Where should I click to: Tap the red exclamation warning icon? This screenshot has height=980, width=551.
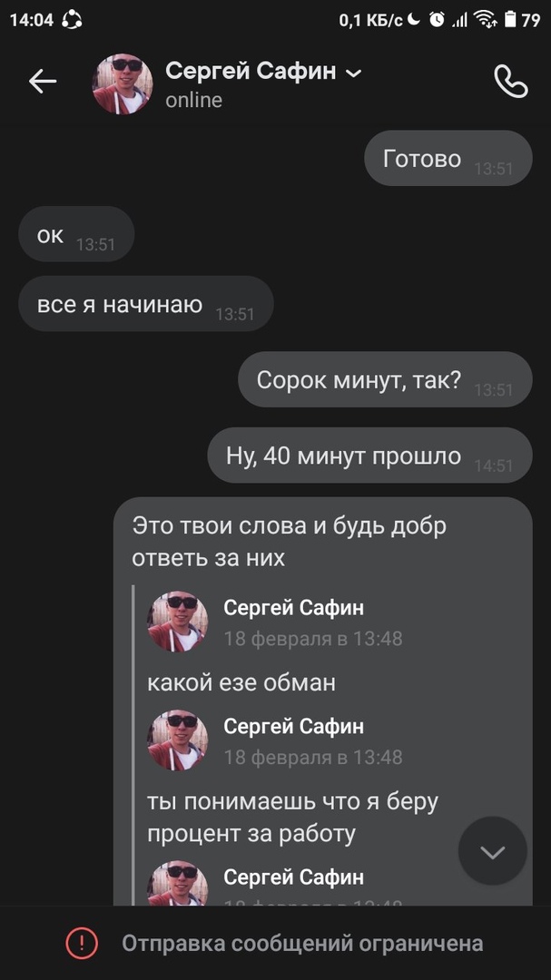pyautogui.click(x=82, y=943)
